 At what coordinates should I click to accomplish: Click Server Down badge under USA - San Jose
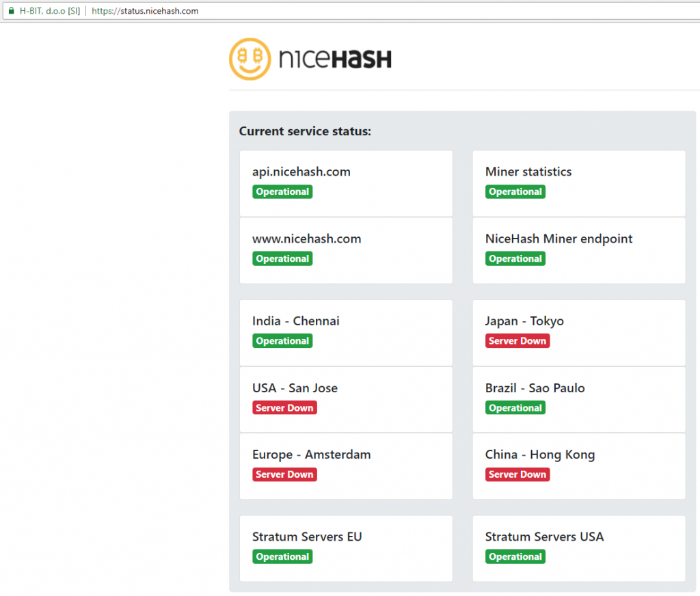coord(284,407)
